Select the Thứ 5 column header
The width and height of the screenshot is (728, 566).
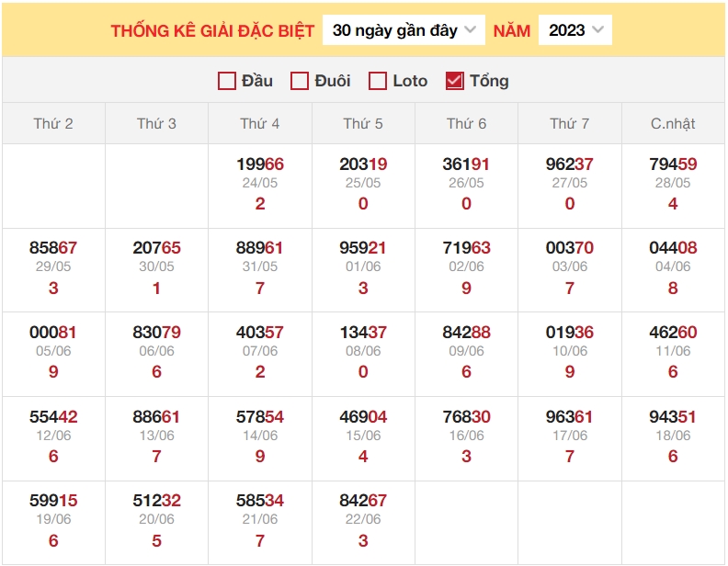(x=363, y=123)
